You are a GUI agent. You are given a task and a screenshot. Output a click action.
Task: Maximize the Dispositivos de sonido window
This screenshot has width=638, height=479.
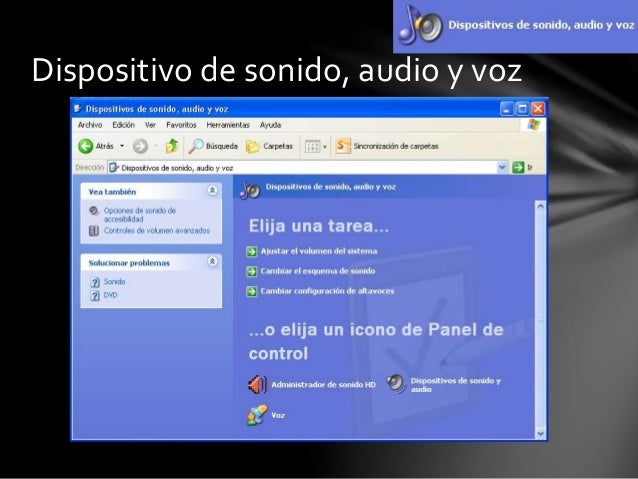522,109
